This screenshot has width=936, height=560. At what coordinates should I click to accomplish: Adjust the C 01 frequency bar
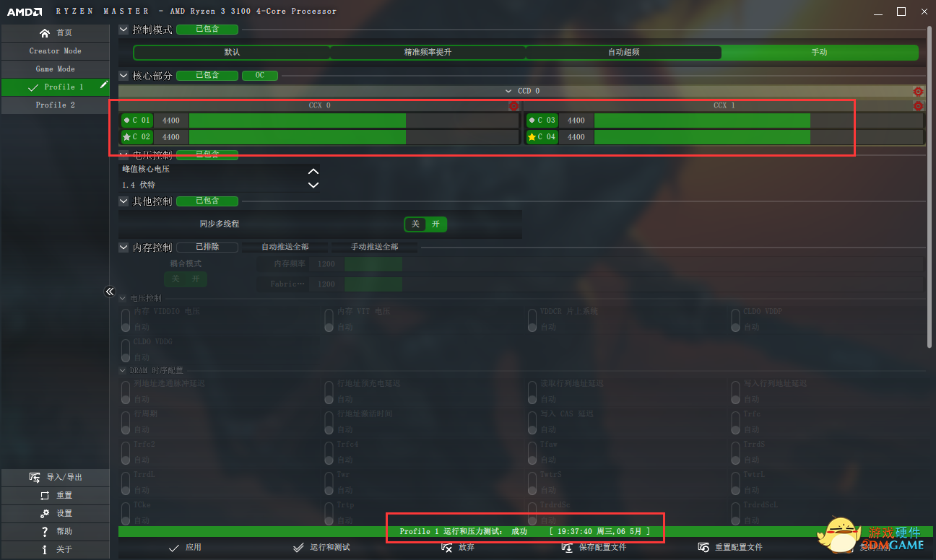[354, 121]
